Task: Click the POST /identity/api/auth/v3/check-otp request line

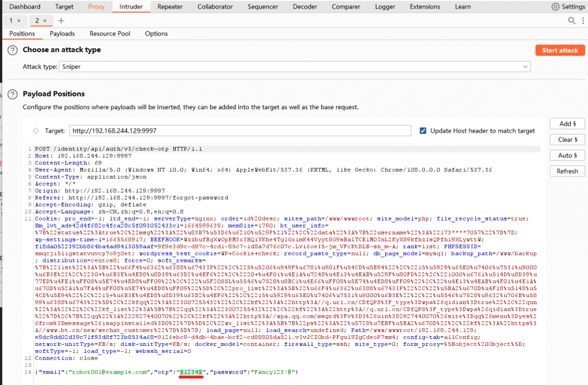Action: 118,149
